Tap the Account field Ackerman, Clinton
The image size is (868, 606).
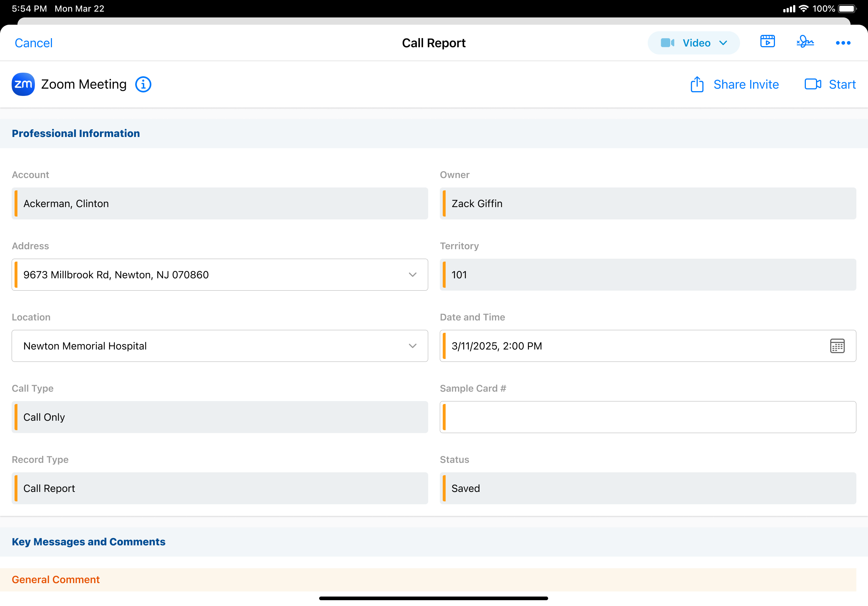point(219,203)
